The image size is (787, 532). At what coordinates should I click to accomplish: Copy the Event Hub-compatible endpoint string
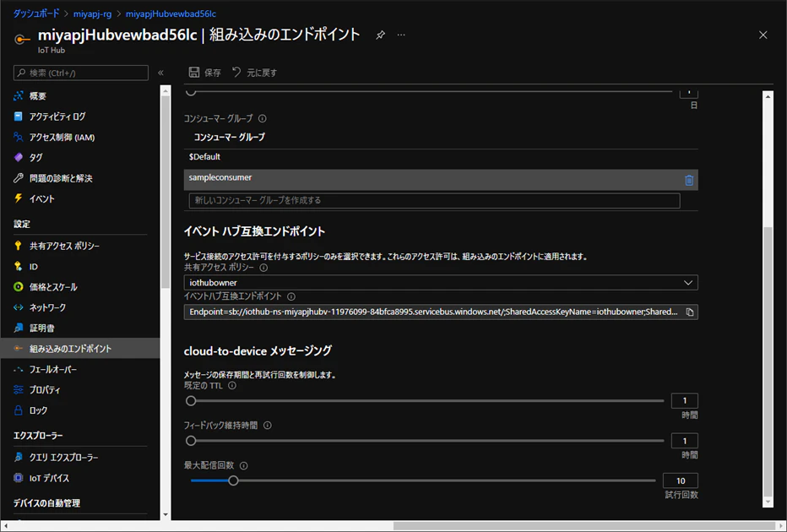click(x=690, y=312)
